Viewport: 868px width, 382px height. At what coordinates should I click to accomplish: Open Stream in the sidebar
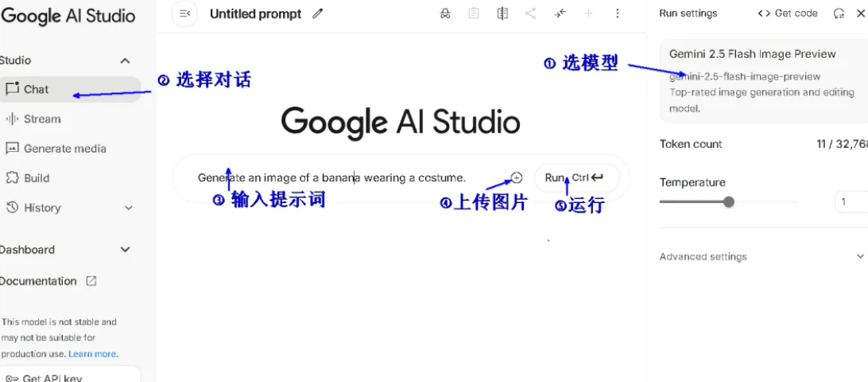click(41, 119)
